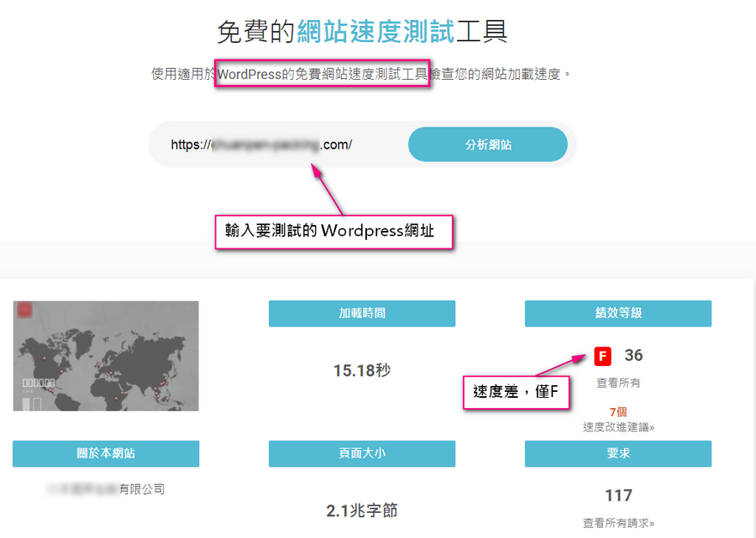Click the red F grade icon
756x538 pixels.
tap(602, 357)
